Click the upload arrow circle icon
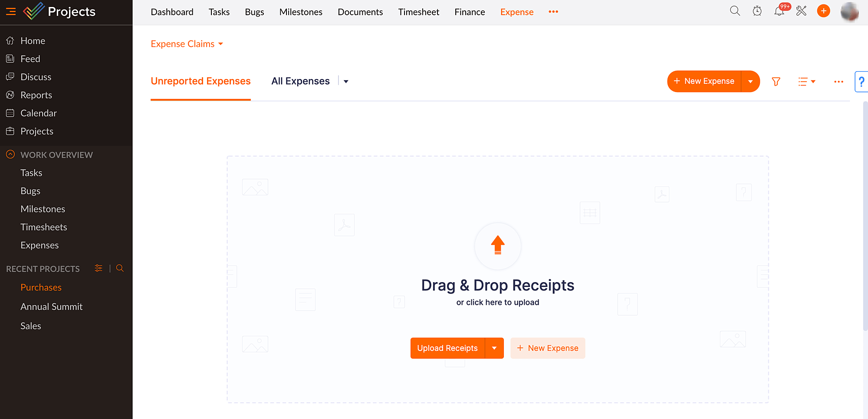Viewport: 868px width, 419px height. coord(498,246)
